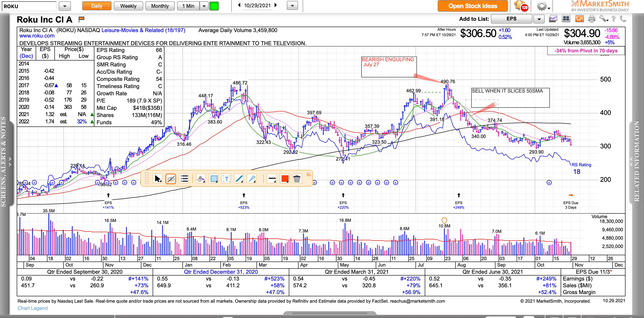Screen dimensions: 644x318
Task: Switch to the Weekly chart tab
Action: tap(128, 6)
